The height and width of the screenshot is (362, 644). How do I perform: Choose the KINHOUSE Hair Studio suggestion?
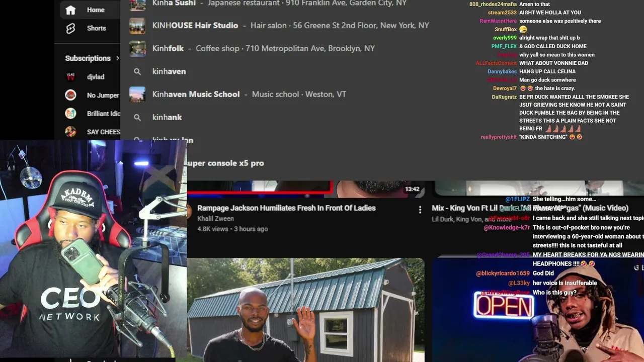tap(291, 26)
